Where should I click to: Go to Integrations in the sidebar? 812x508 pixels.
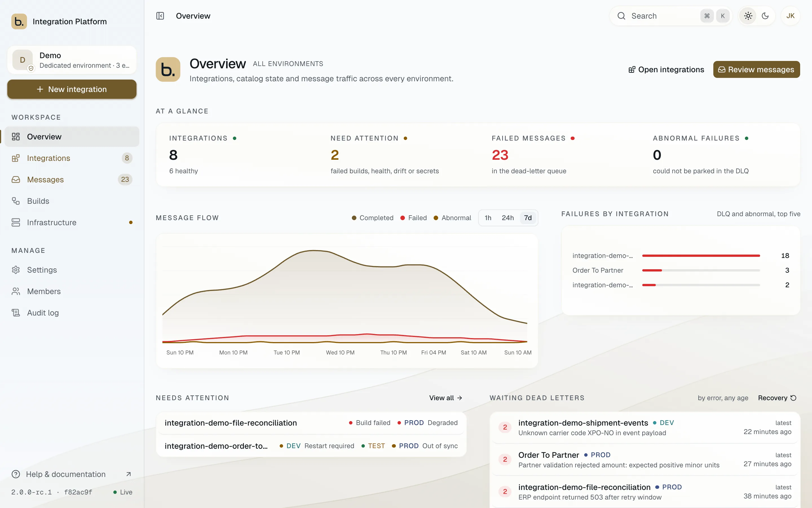[72, 158]
